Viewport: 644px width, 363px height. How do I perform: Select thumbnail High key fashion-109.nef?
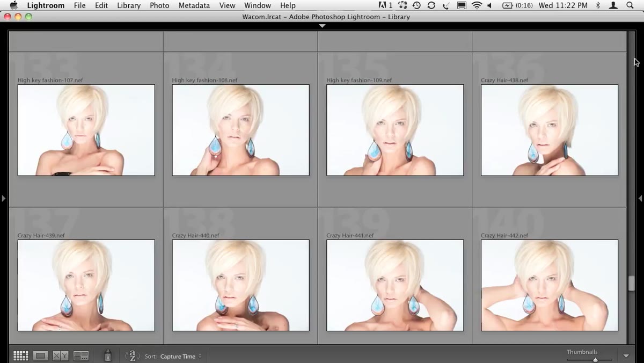(x=395, y=130)
